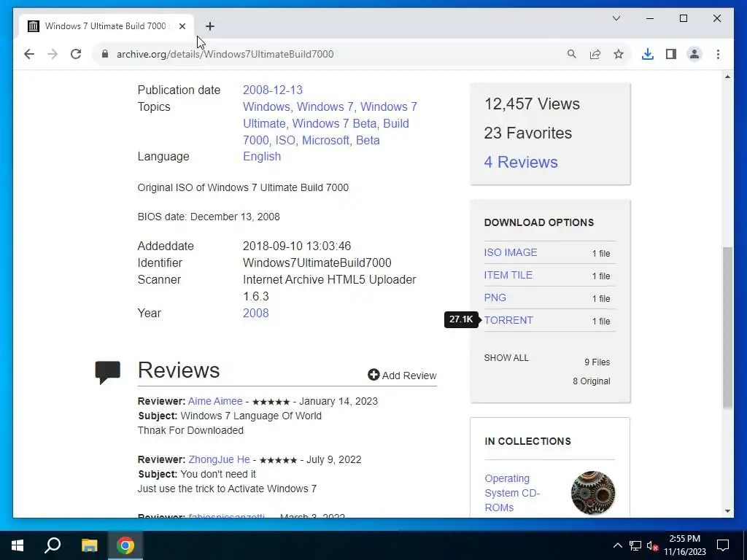
Task: Bookmark this page with the star icon
Action: click(619, 54)
